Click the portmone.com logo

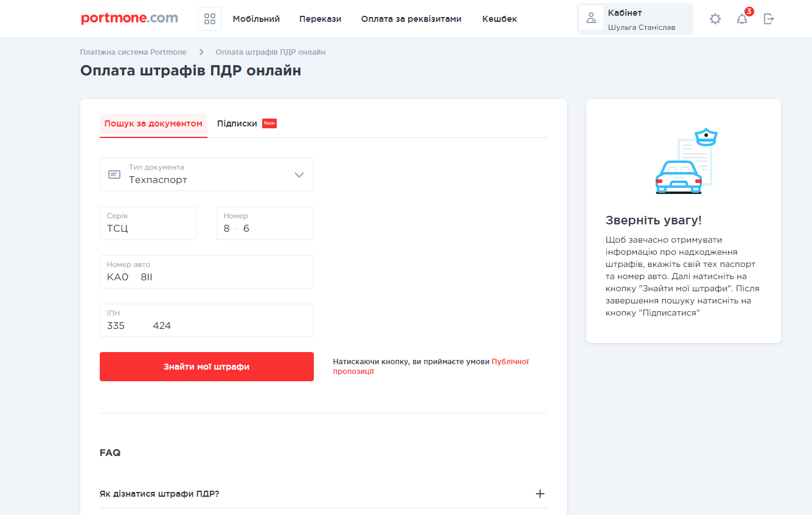[x=130, y=18]
